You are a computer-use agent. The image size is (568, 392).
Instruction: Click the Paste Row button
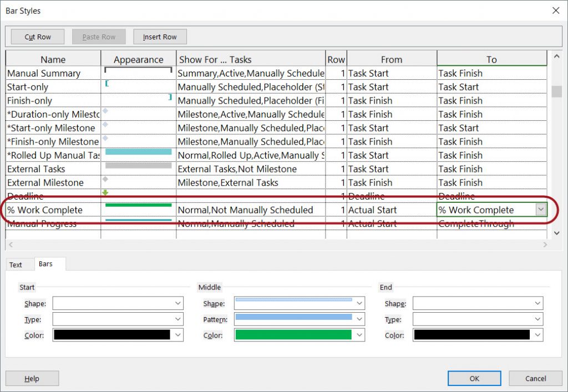point(99,37)
